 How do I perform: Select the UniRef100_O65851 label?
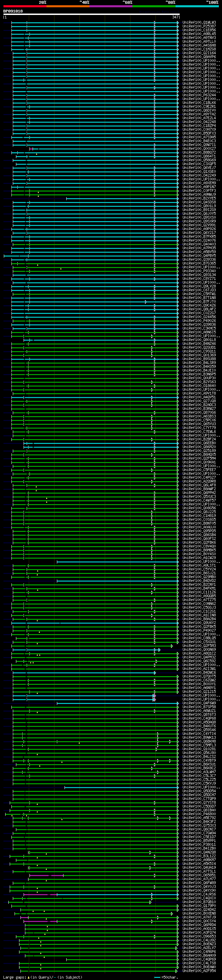coord(199,875)
